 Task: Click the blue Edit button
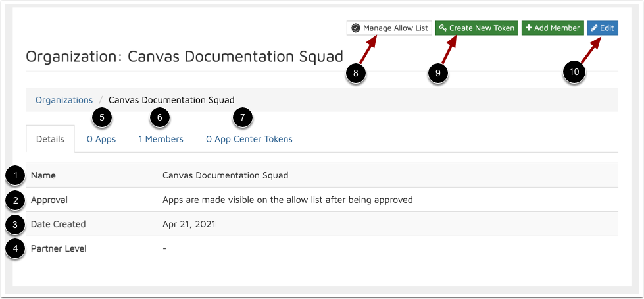click(603, 28)
